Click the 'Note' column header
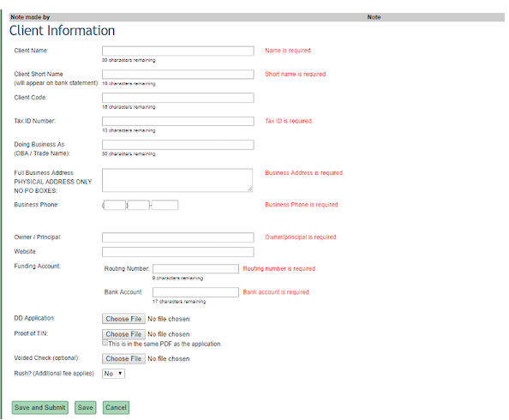 (374, 17)
